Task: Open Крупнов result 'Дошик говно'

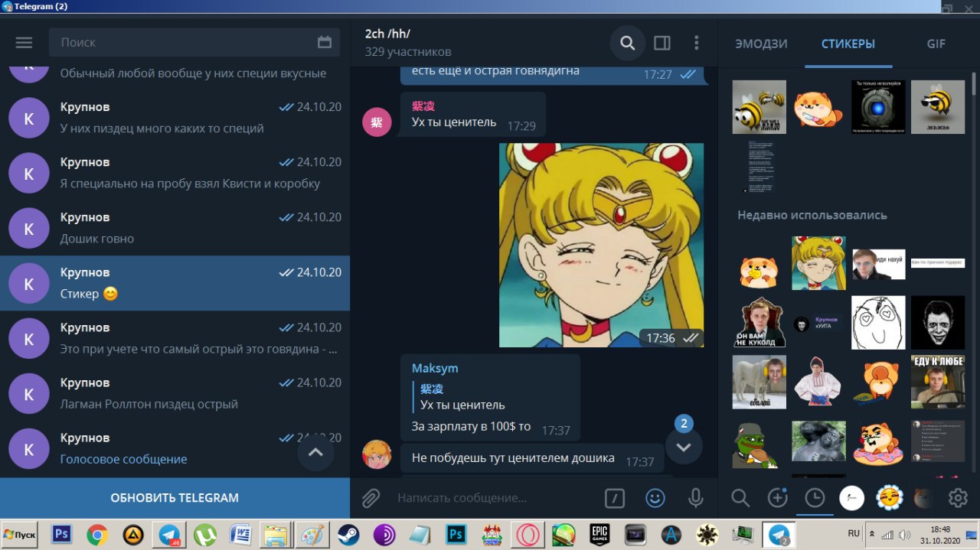Action: 175,228
